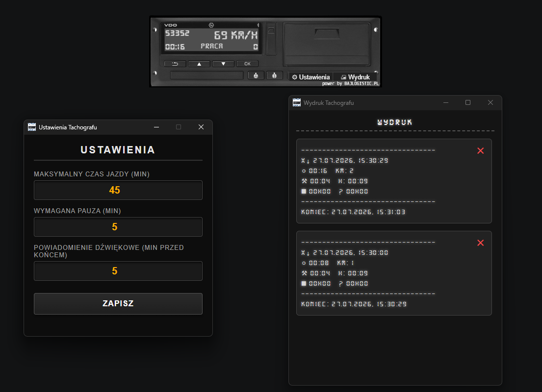The image size is (542, 392).
Task: Click the KM: 2 value in first printout
Action: click(x=344, y=171)
